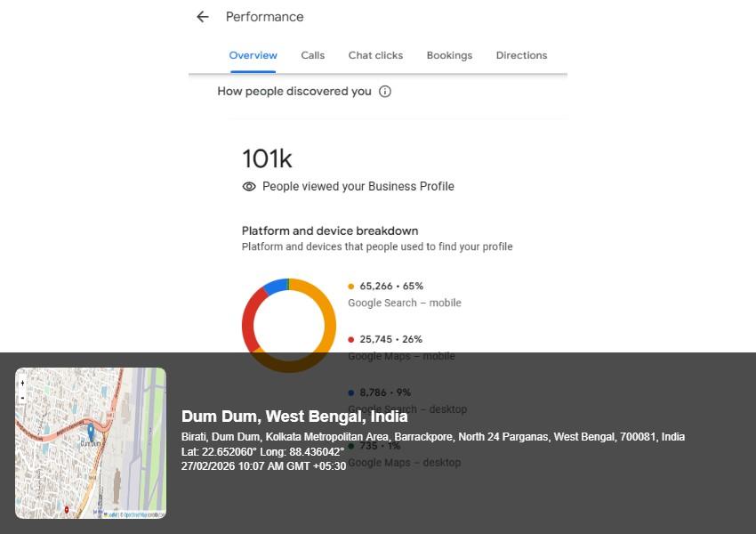Viewport: 756px width, 534px height.
Task: Zoom out on the map thumbnail
Action: pos(22,397)
